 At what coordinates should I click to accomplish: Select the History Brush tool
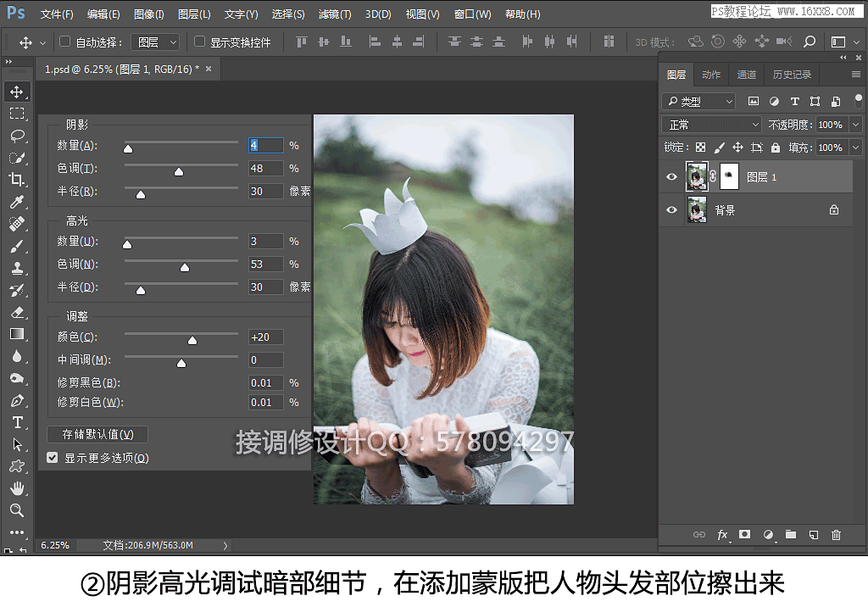(17, 290)
